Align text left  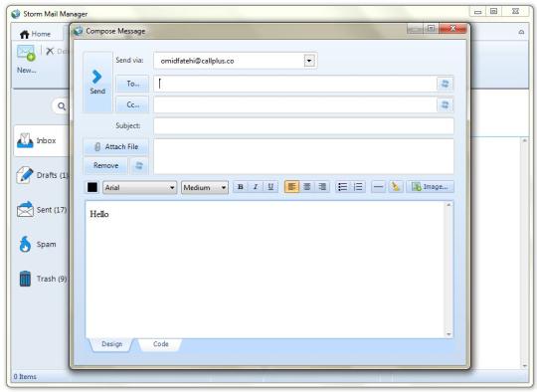click(x=291, y=187)
